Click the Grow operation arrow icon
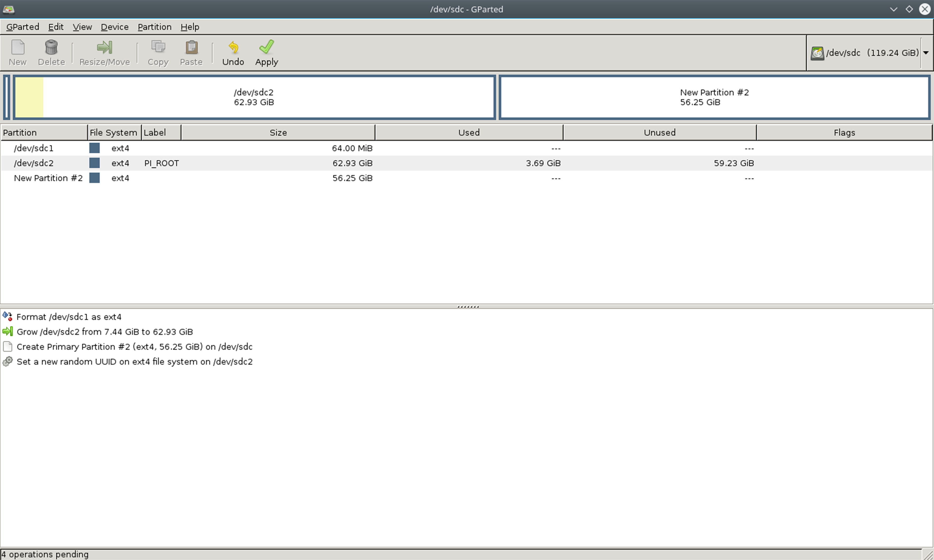The width and height of the screenshot is (934, 560). 8,331
